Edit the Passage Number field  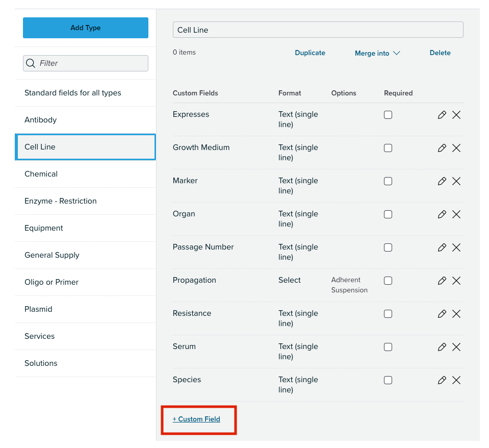click(442, 247)
